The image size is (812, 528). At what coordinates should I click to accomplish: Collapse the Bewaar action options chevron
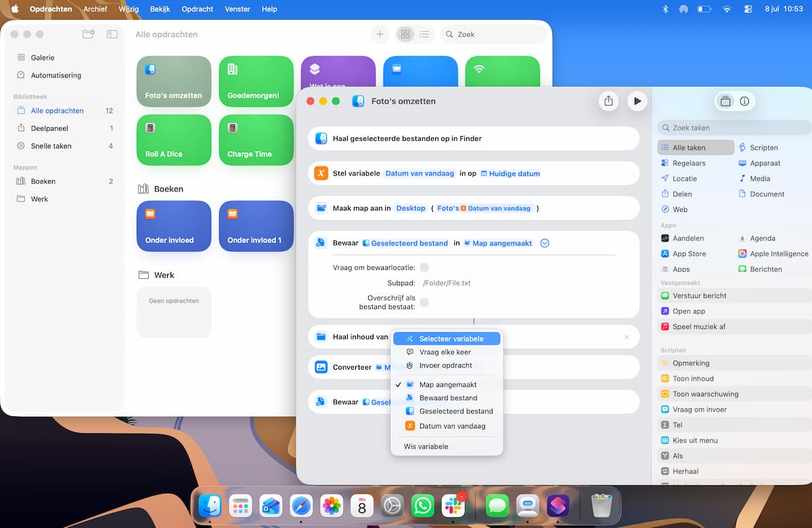(x=545, y=243)
